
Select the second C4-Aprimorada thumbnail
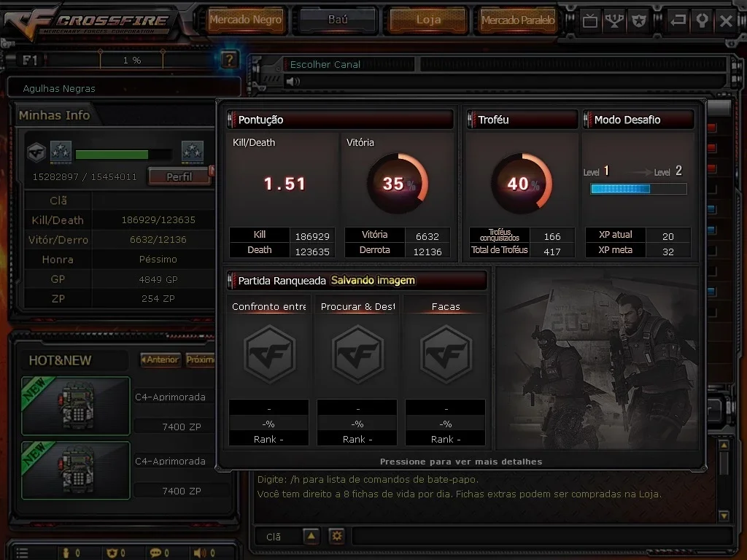coord(76,470)
